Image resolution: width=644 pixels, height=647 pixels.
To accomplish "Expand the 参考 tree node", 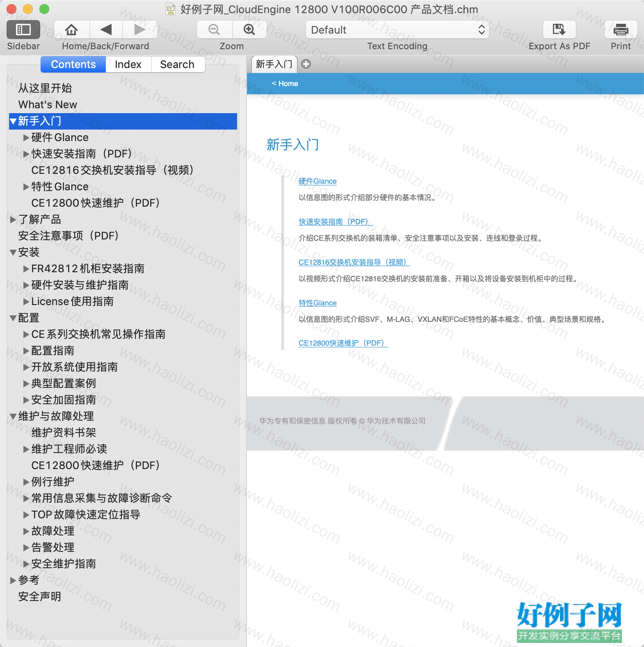I will (x=13, y=580).
